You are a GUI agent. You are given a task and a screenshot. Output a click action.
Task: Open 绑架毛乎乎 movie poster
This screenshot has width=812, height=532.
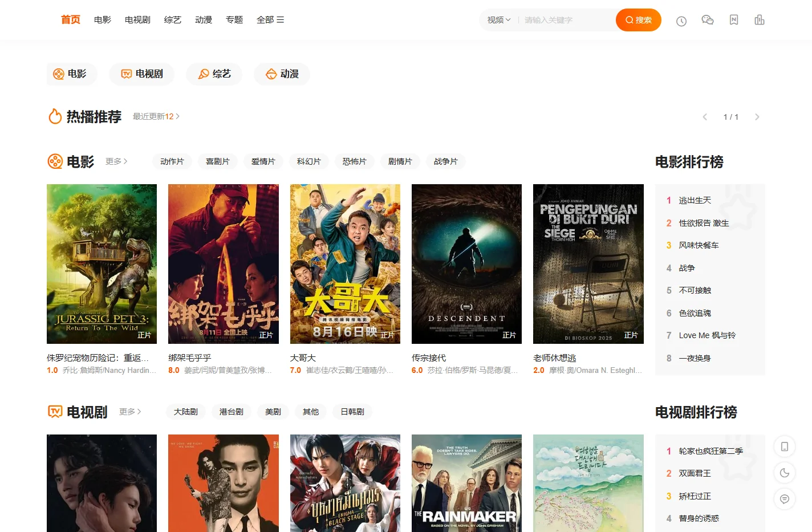[x=224, y=264]
